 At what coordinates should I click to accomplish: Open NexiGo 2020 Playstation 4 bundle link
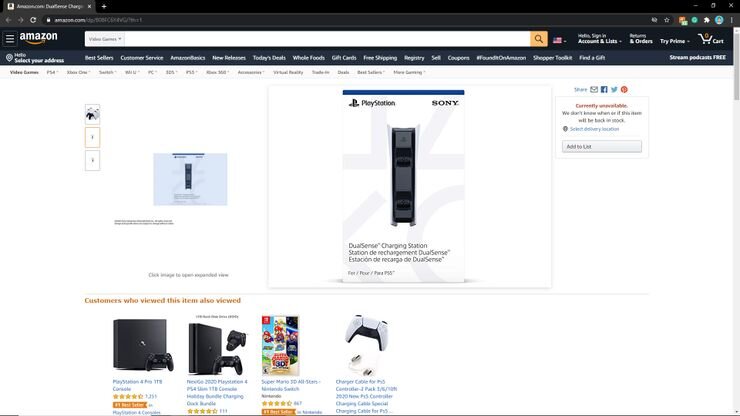(x=217, y=392)
